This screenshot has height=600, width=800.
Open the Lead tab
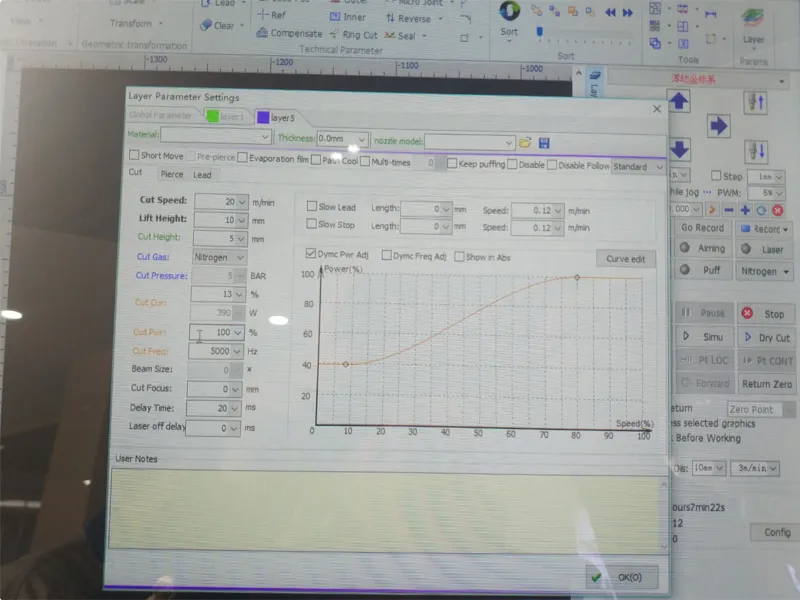pyautogui.click(x=202, y=175)
